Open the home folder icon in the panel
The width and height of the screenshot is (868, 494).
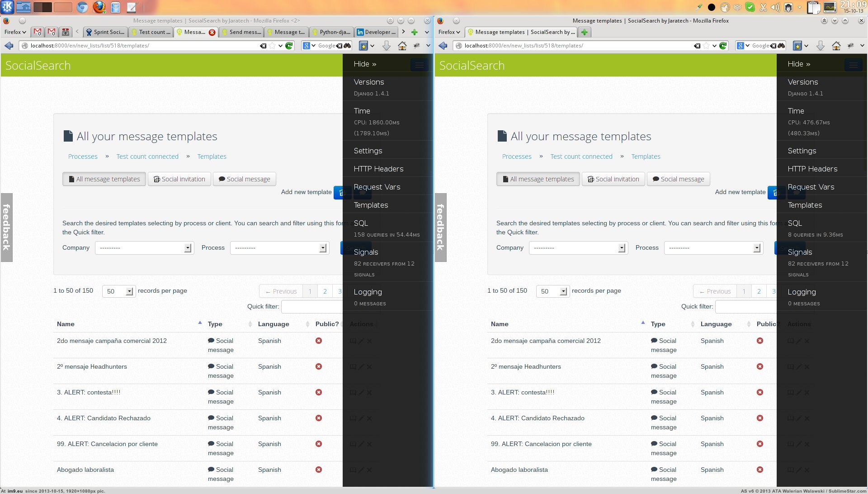tap(24, 7)
